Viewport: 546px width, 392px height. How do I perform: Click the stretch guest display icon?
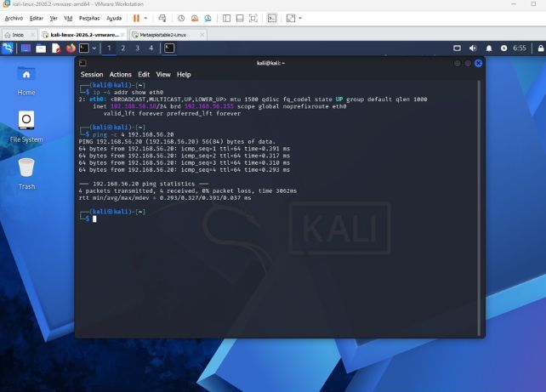pyautogui.click(x=291, y=18)
